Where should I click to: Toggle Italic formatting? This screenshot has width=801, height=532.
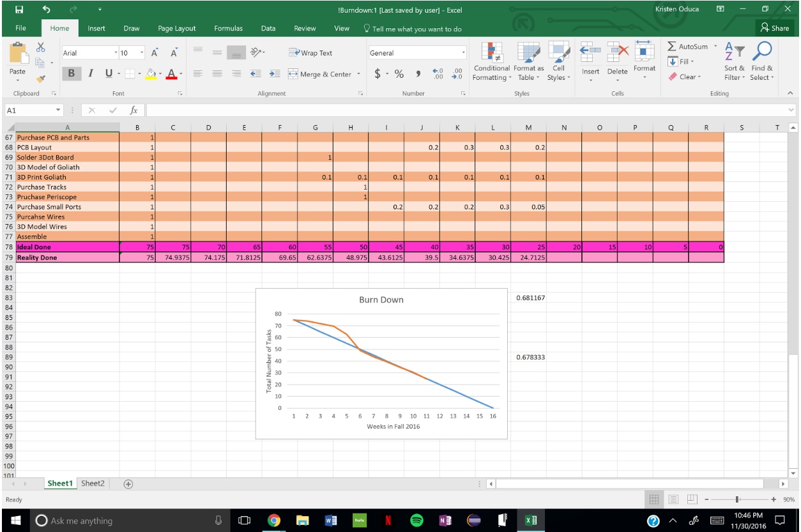click(x=91, y=74)
